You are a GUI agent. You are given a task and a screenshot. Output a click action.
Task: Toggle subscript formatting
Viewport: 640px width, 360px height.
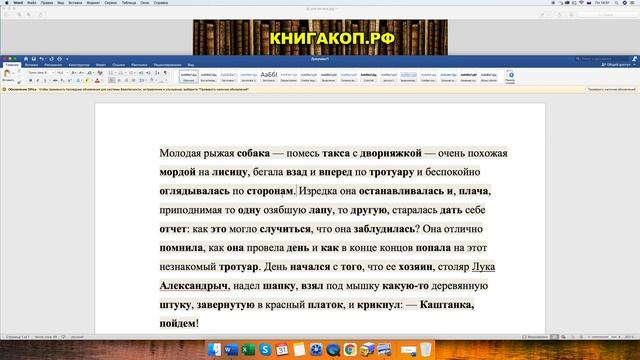[62, 80]
